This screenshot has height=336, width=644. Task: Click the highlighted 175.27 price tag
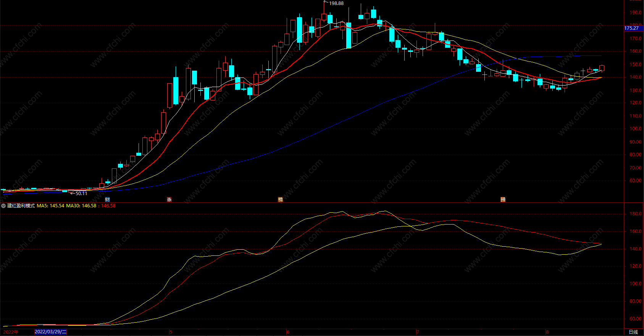pos(634,28)
